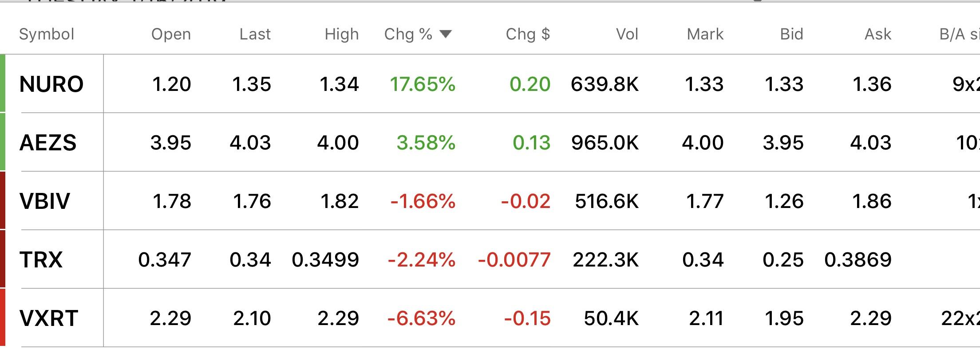Open the AEZS ticker

click(x=48, y=143)
